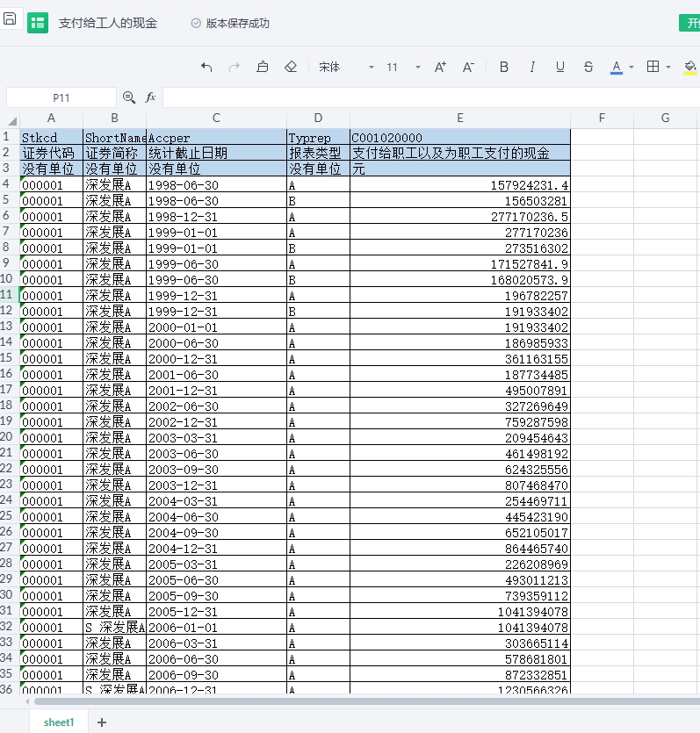Click the save icon at top left
Screen dimensions: 700x733
(x=10, y=18)
